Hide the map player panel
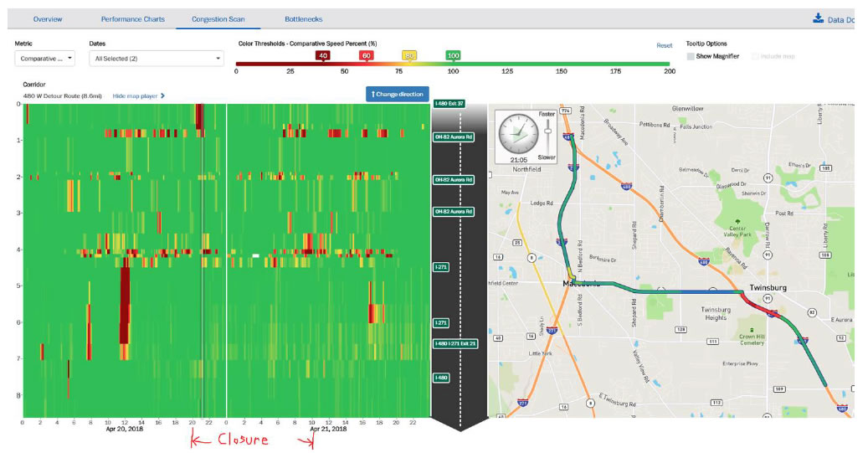The height and width of the screenshot is (453, 868). 139,96
